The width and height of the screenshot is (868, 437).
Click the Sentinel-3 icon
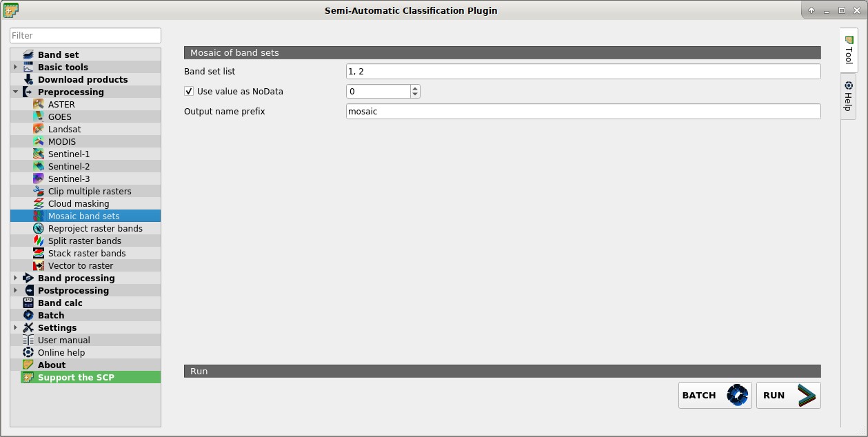(x=39, y=179)
